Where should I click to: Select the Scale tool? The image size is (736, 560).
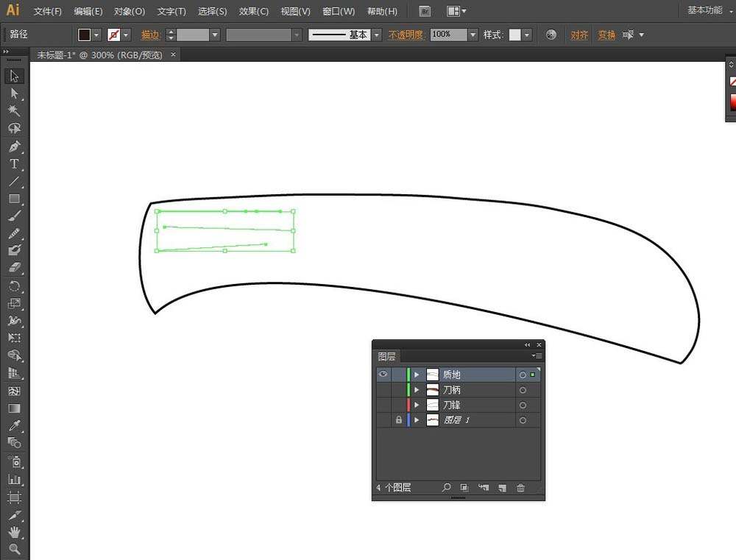pos(14,303)
